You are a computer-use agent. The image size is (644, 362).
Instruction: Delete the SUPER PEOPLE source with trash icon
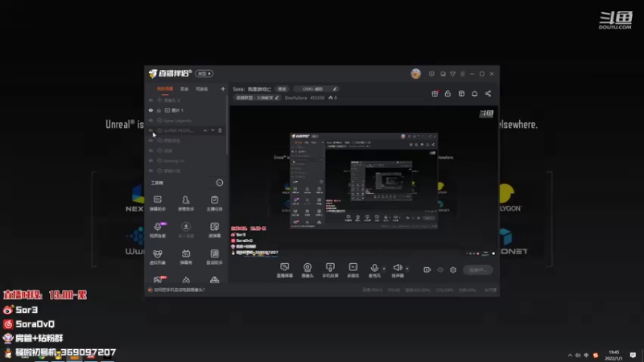pos(220,130)
